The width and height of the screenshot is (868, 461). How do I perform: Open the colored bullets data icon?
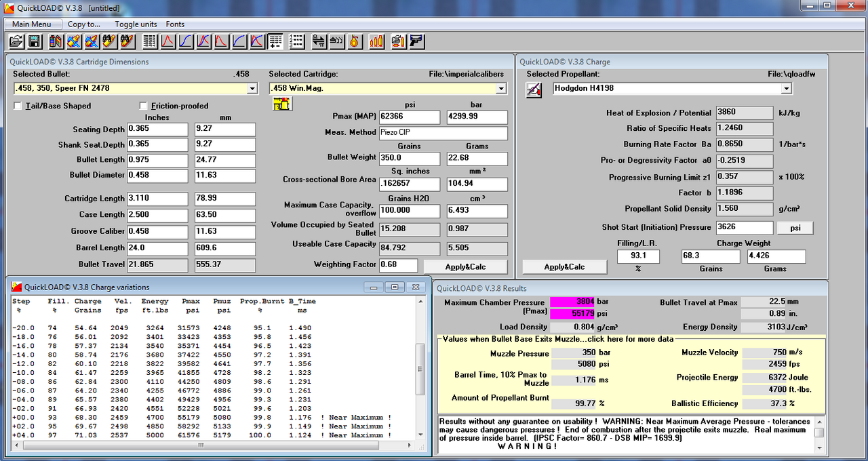pos(56,41)
